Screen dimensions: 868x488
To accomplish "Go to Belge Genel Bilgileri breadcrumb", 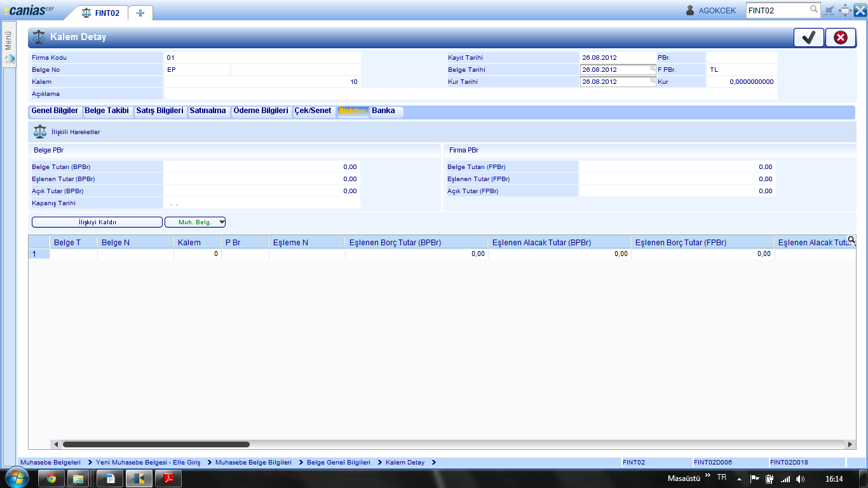I will coord(339,463).
